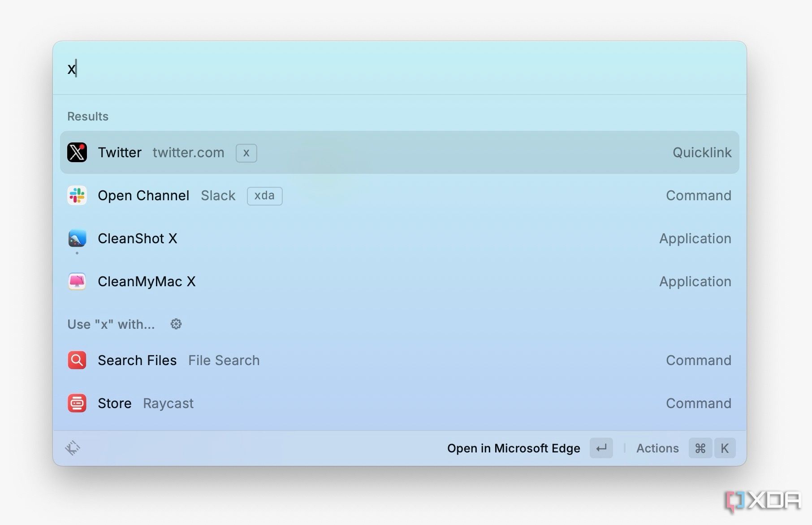Select the Search Files command

[399, 360]
